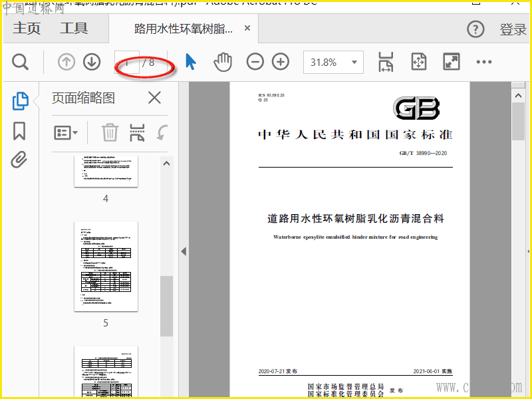The height and width of the screenshot is (399, 532).
Task: Open thumbnail options dropdown menu
Action: pos(66,132)
